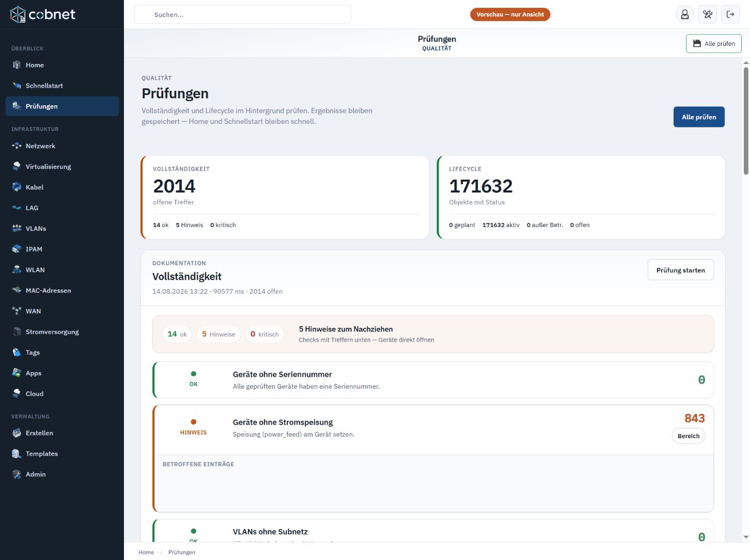Image resolution: width=750 pixels, height=560 pixels.
Task: Click the page's vertical scrollbar thumb
Action: coord(746,121)
